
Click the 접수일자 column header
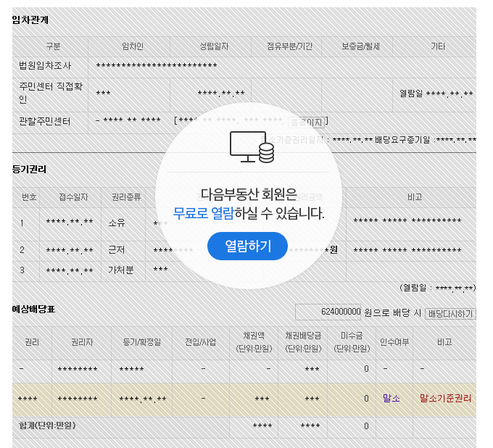(x=73, y=197)
